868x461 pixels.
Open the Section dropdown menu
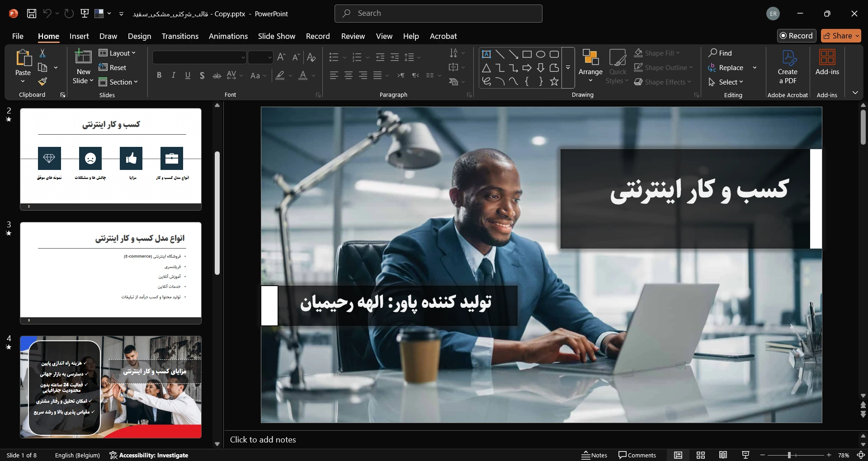click(118, 82)
